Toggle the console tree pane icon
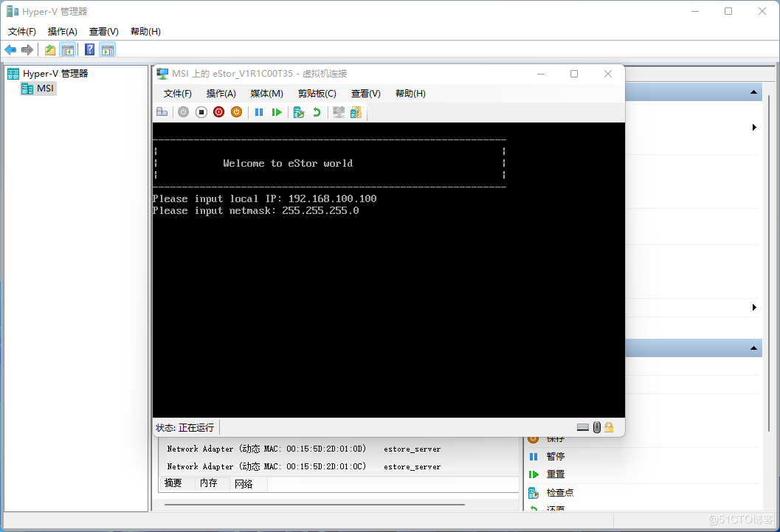The image size is (780, 532). (68, 49)
